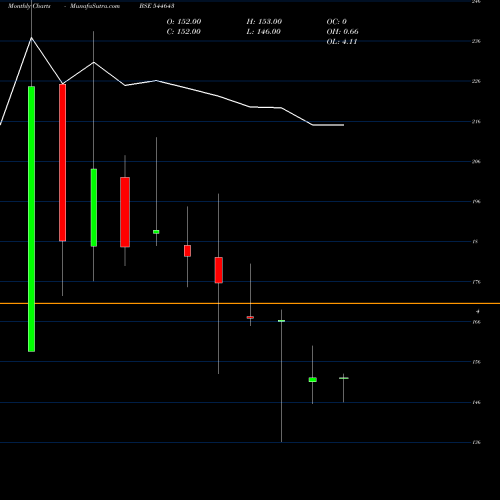
Task: Click the 236 price axis label
Action: (x=476, y=41)
